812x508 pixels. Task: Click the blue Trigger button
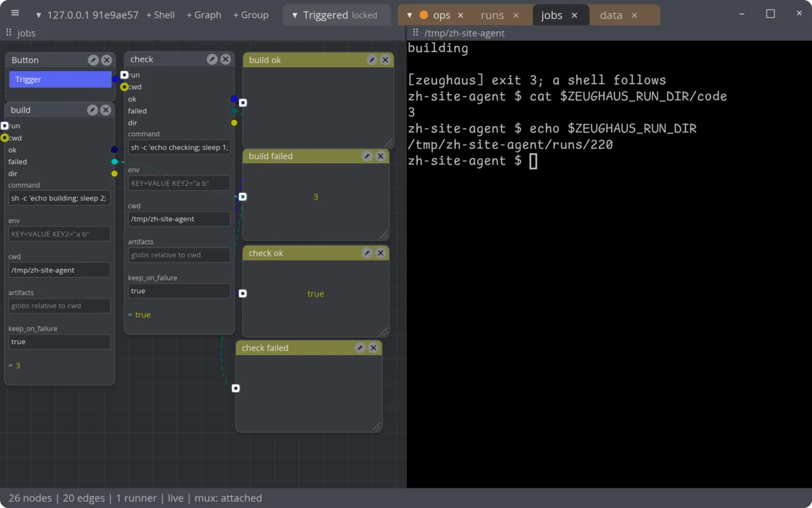(x=60, y=79)
